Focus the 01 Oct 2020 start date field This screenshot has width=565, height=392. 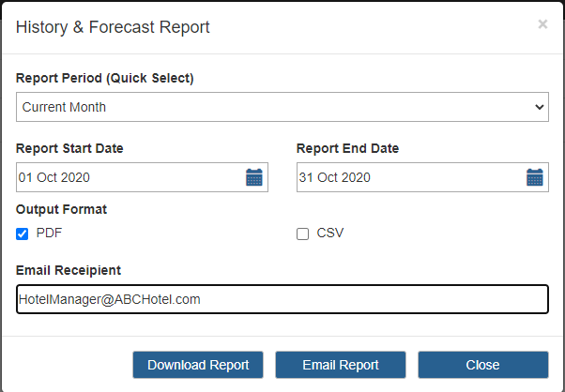(x=142, y=177)
